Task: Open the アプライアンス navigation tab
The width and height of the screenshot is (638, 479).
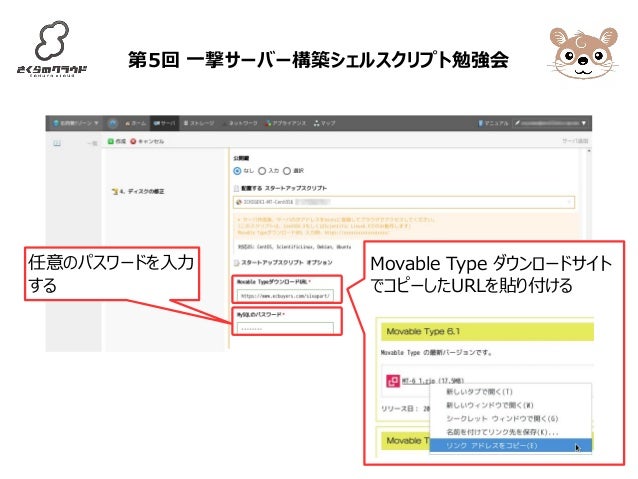Action: click(x=285, y=123)
